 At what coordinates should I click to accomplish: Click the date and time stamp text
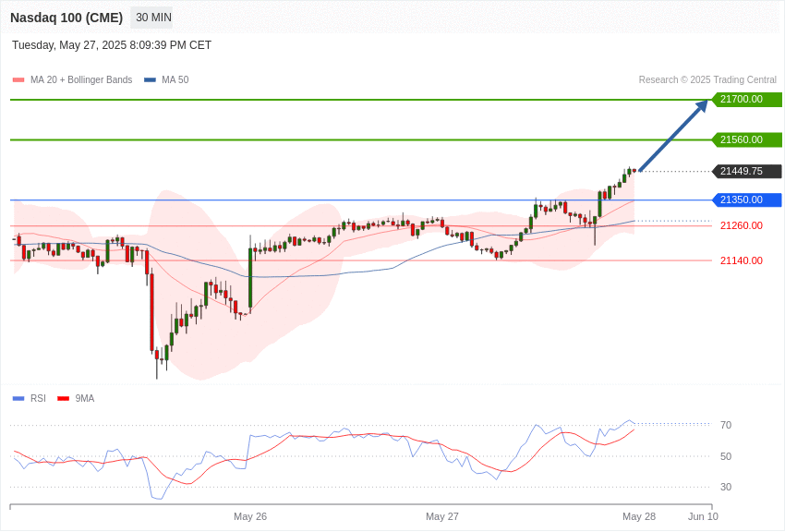tap(112, 45)
